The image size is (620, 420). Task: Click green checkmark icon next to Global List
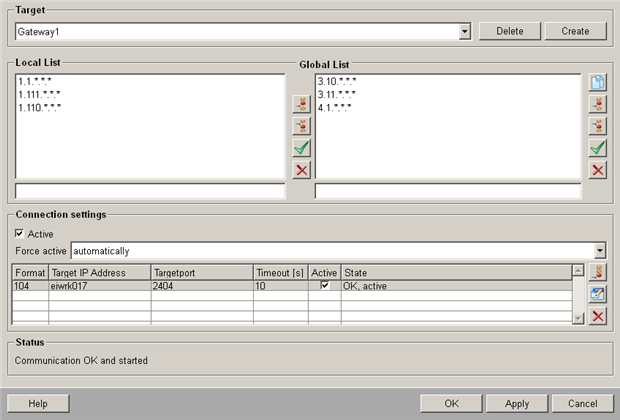pyautogui.click(x=598, y=148)
